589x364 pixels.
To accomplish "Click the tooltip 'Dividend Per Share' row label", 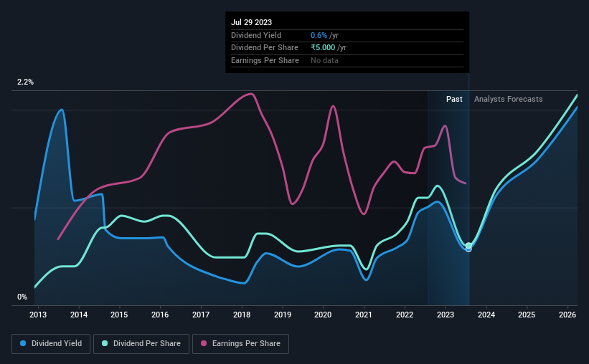I will (265, 48).
